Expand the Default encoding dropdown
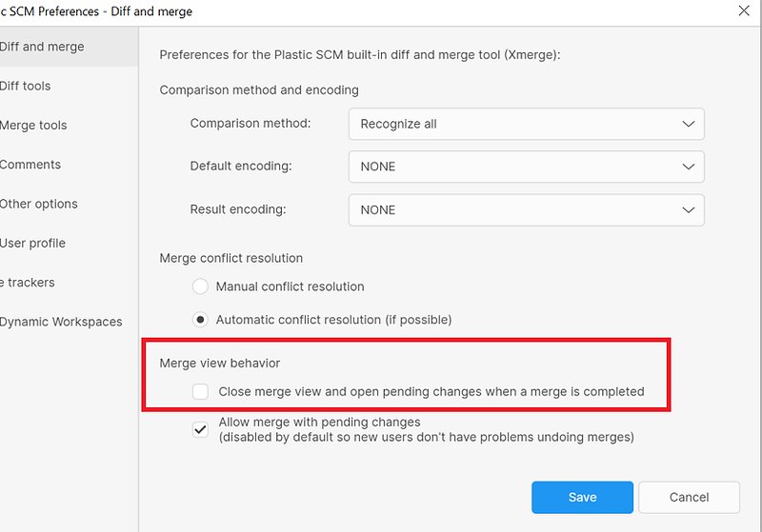The height and width of the screenshot is (532, 762). pos(526,167)
